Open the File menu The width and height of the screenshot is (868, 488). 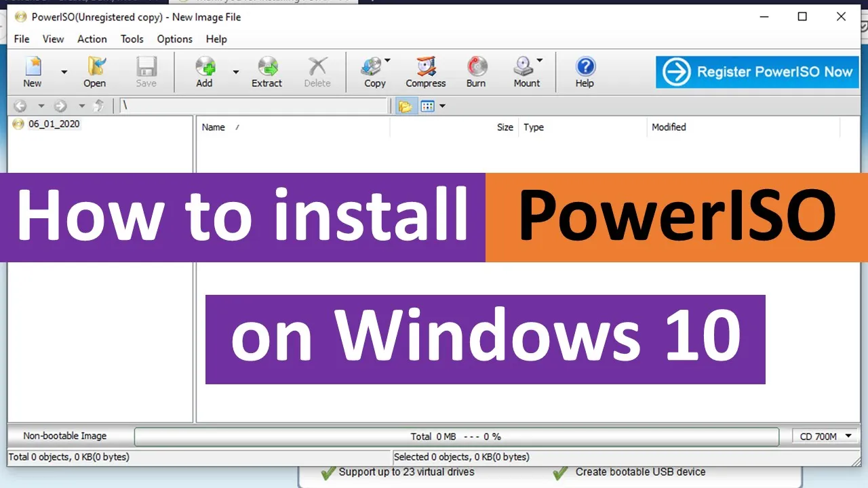coord(22,39)
